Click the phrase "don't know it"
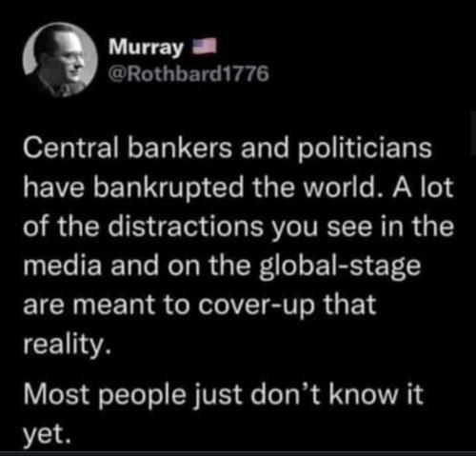This screenshot has height=456, width=476. (x=337, y=394)
